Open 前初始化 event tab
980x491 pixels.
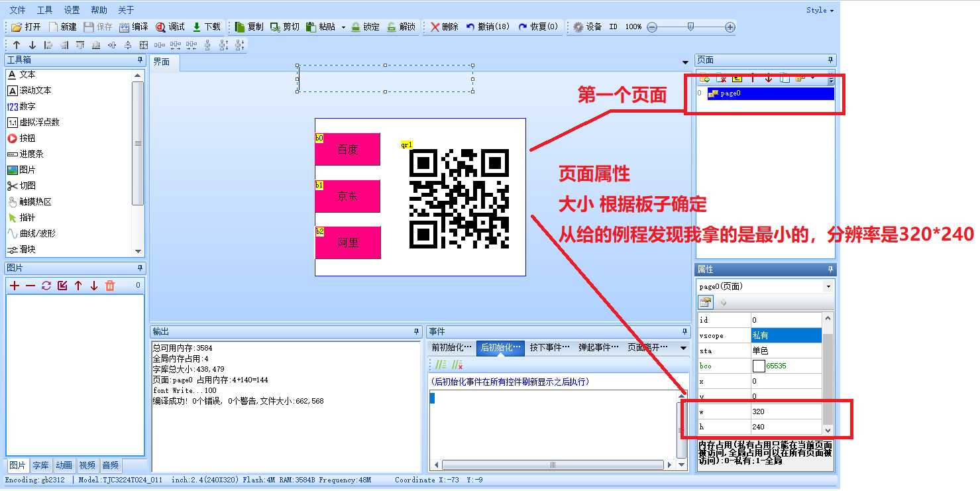tap(451, 347)
